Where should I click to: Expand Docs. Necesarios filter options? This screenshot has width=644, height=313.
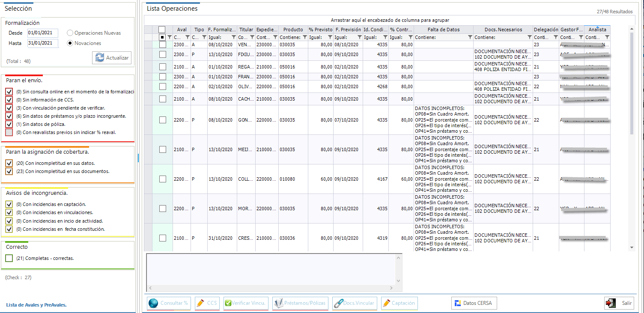pyautogui.click(x=530, y=37)
